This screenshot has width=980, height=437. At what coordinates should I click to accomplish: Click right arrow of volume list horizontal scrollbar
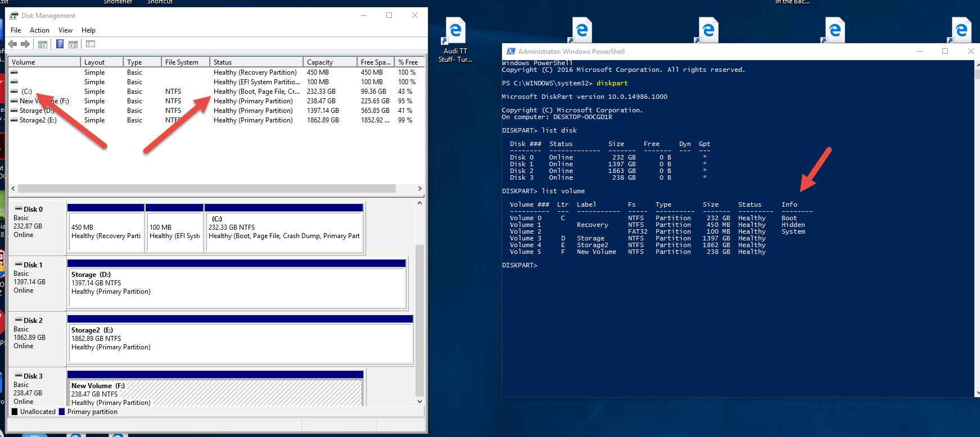tap(419, 189)
